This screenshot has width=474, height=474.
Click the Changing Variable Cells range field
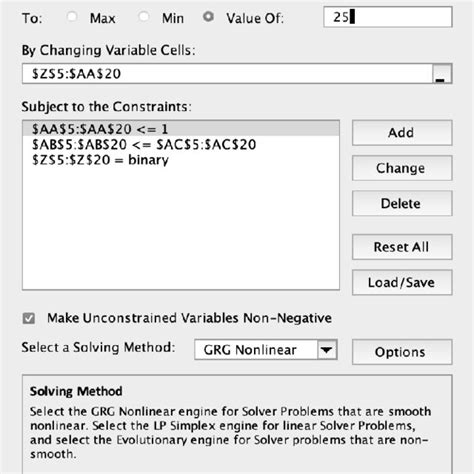coord(227,74)
